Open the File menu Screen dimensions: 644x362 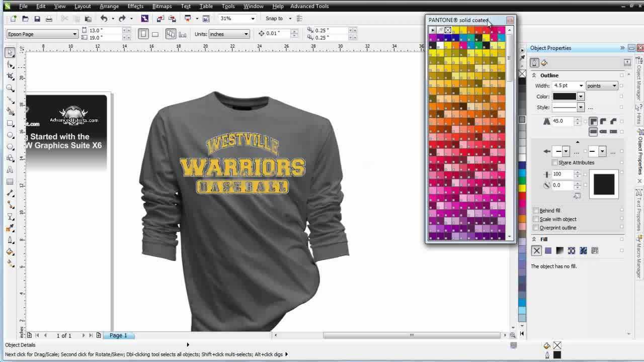(23, 6)
